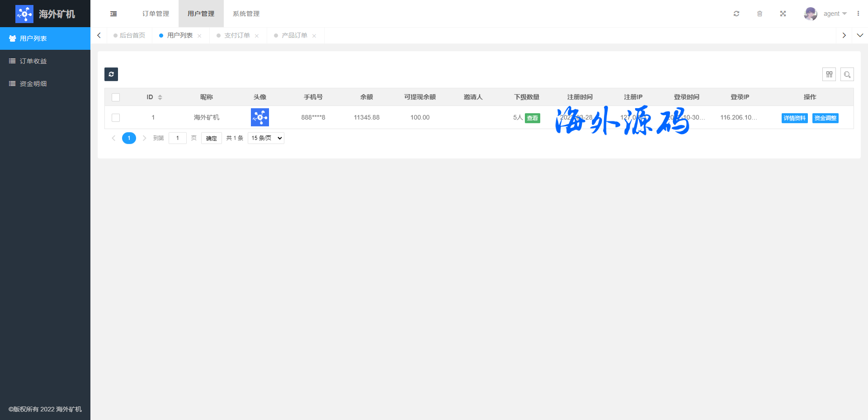
Task: Switch to the 订单管理 top menu
Action: coord(156,14)
